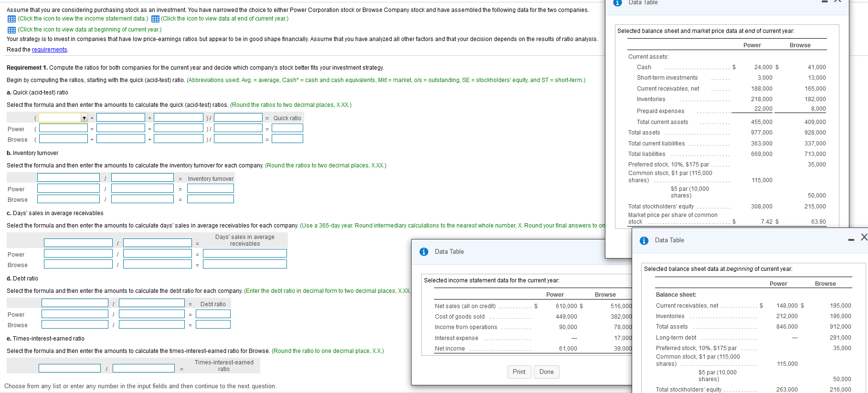Screen dimensions: 868x393
Task: Click link text to view data at end of year
Action: 224,19
